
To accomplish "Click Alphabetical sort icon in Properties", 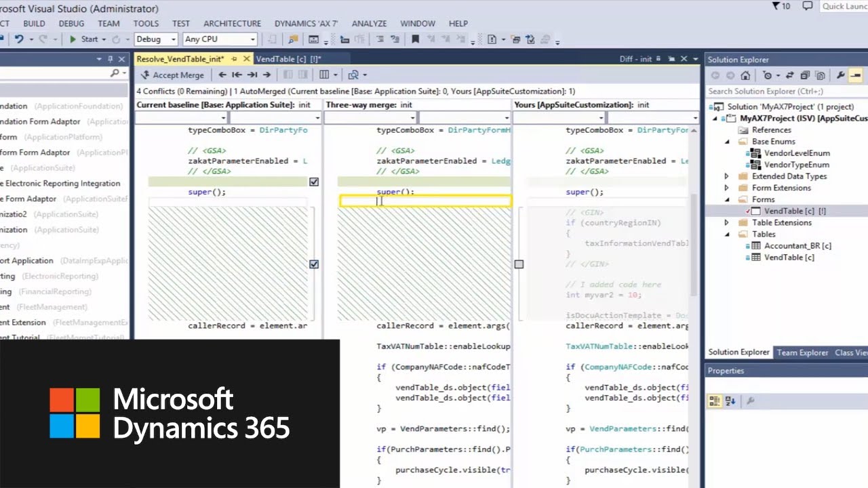I will [730, 401].
